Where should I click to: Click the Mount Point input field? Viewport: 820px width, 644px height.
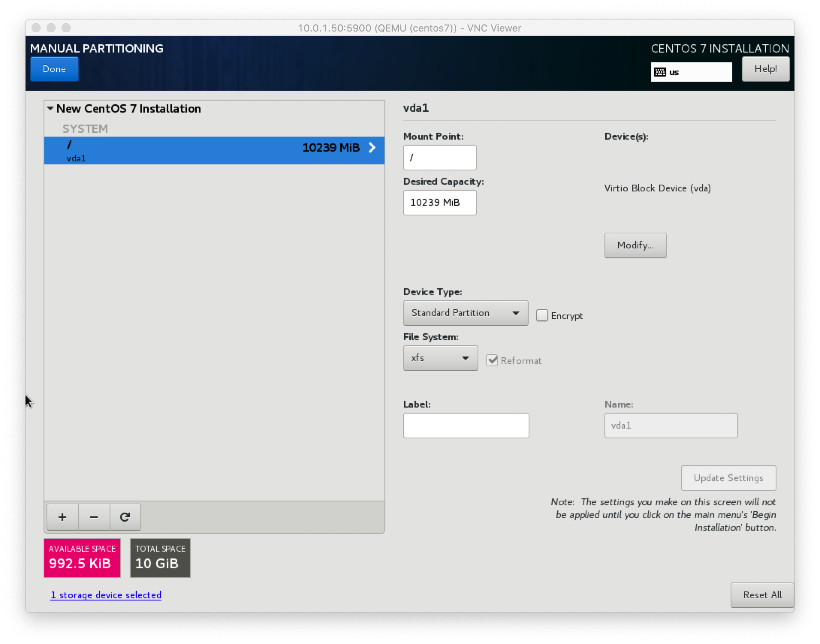pos(440,158)
